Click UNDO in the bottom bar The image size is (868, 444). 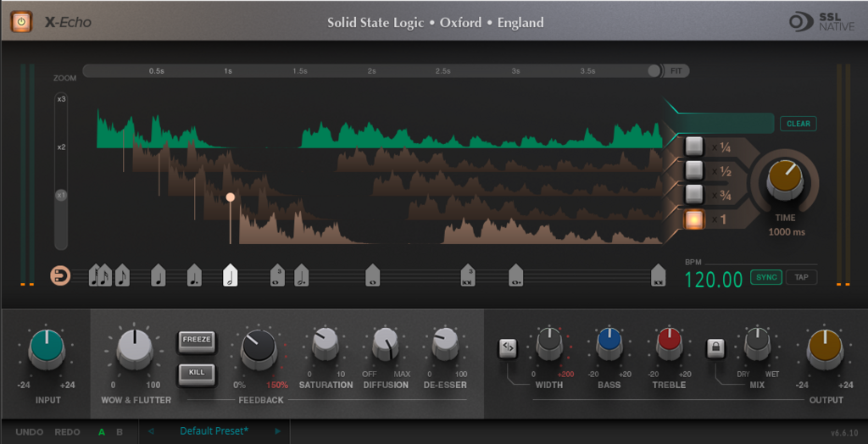click(29, 432)
